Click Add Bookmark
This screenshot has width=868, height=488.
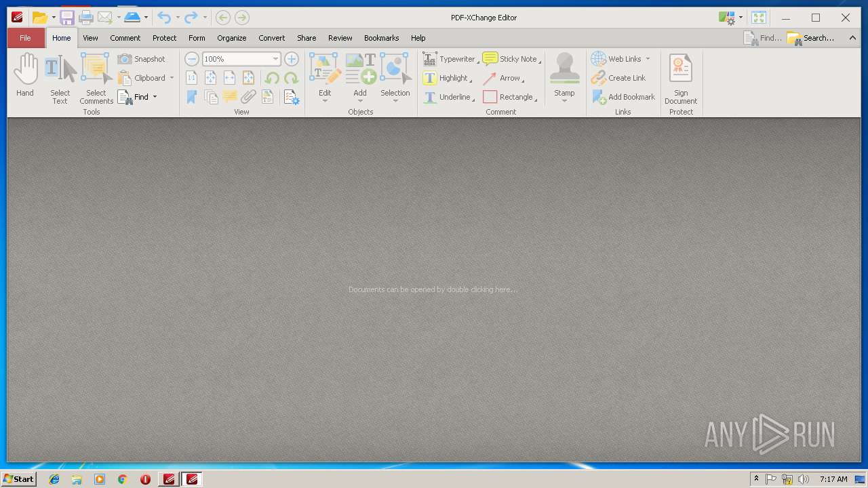[x=623, y=97]
